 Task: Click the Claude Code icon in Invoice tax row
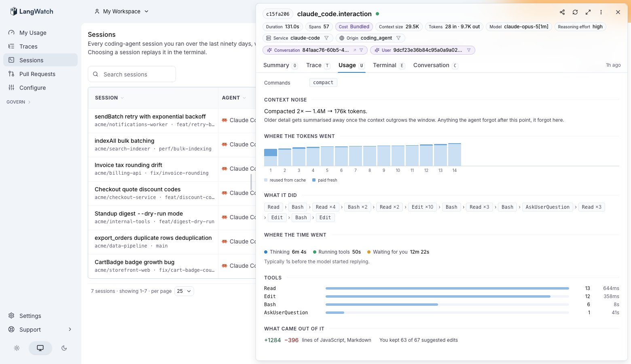(224, 169)
